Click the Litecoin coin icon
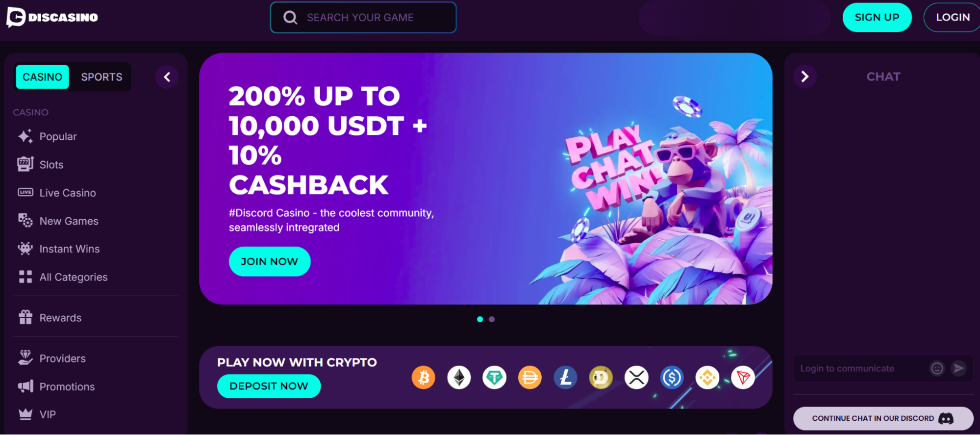980x435 pixels. (565, 378)
